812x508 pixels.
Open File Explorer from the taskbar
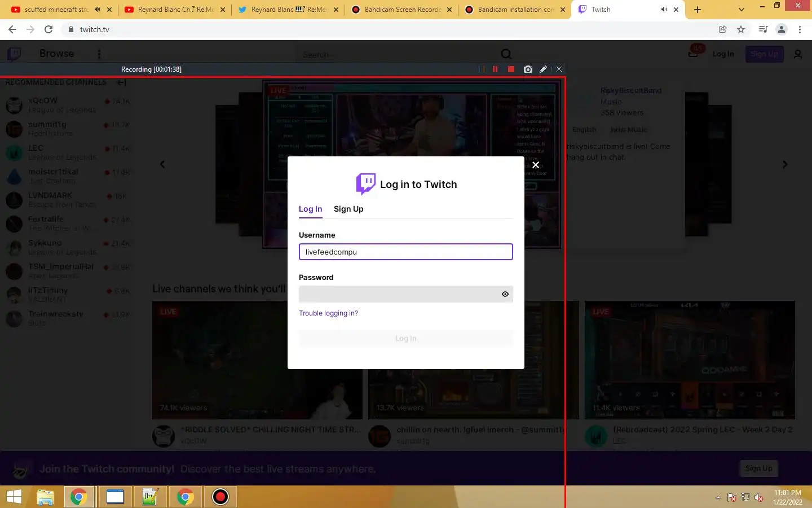coord(45,497)
